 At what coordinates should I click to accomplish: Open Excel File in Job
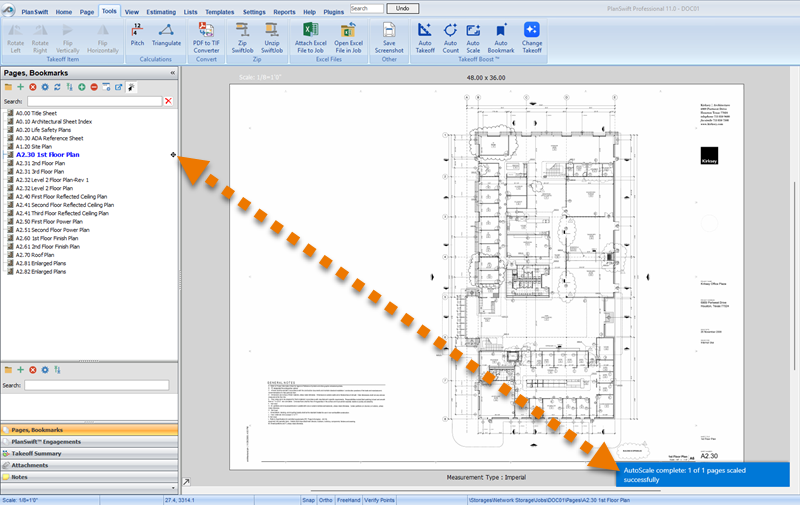pos(348,39)
